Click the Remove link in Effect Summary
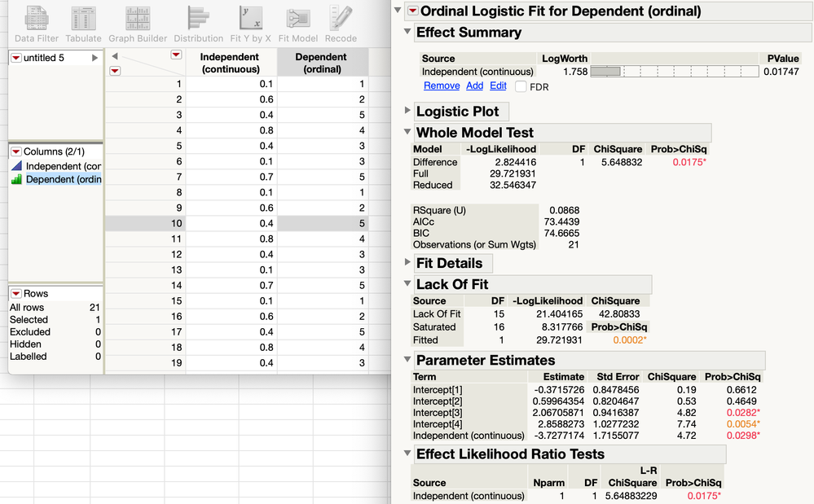The width and height of the screenshot is (814, 504). click(x=442, y=85)
